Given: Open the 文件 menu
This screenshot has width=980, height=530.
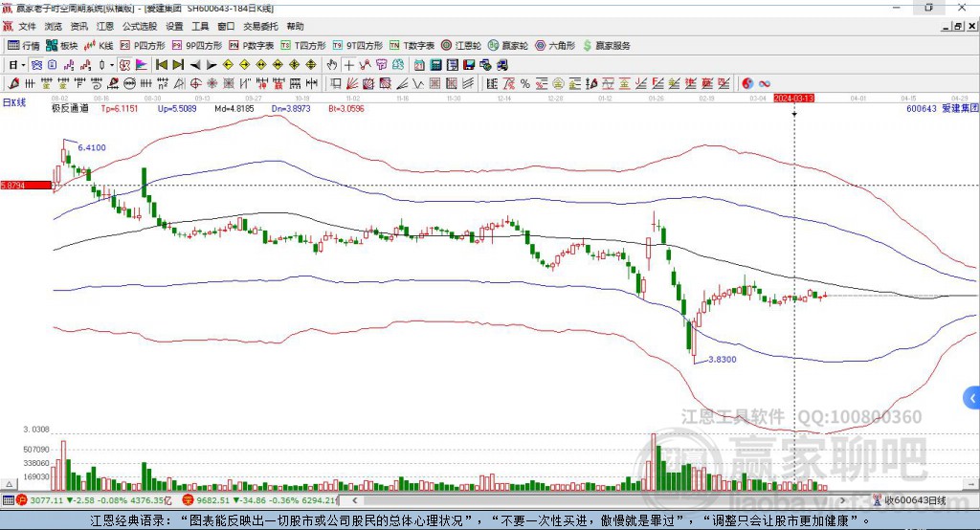Looking at the screenshot, I should 27,26.
